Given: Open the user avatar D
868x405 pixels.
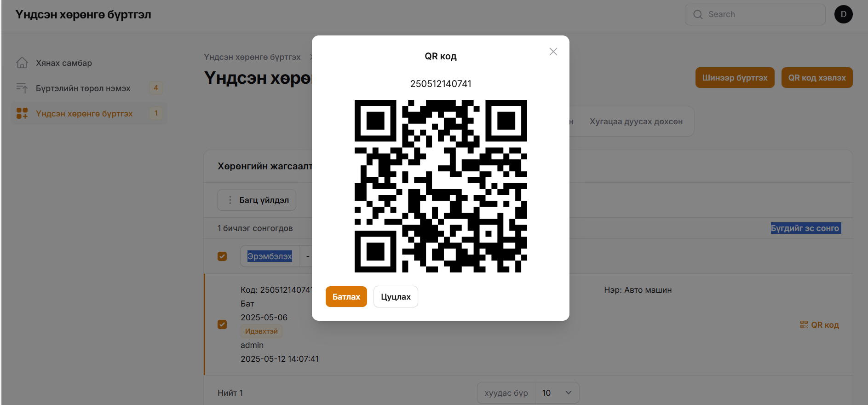Looking at the screenshot, I should [843, 14].
